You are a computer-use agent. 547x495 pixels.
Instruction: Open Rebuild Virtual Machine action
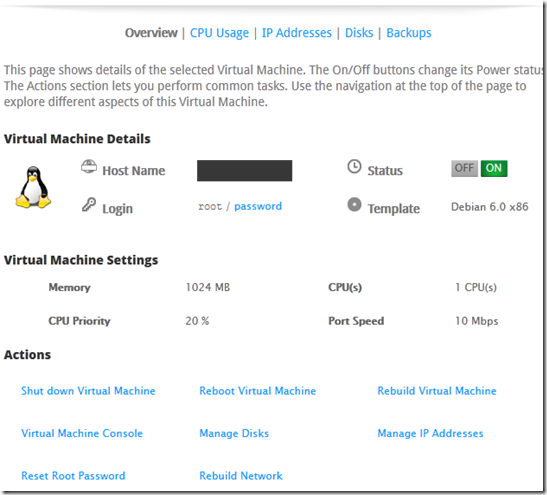(x=437, y=391)
